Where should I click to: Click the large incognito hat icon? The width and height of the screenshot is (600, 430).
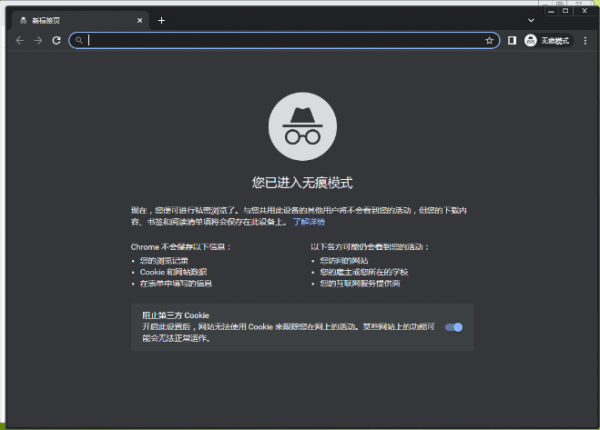tap(303, 126)
